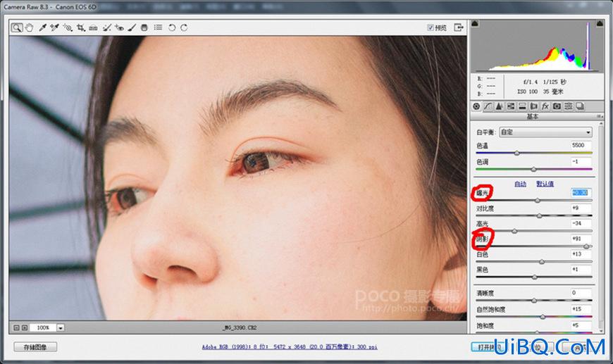This screenshot has width=613, height=364.
Task: Click the whites value field +13
Action: pos(581,254)
